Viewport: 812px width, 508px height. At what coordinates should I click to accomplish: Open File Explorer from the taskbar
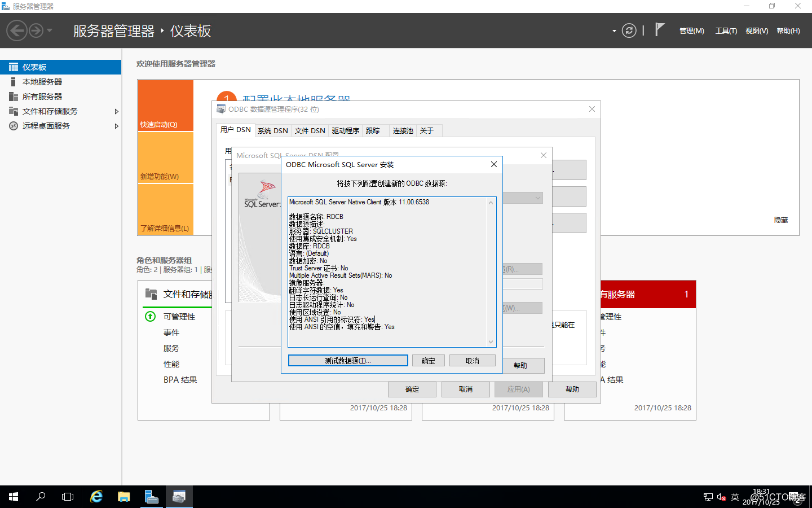[x=124, y=497]
